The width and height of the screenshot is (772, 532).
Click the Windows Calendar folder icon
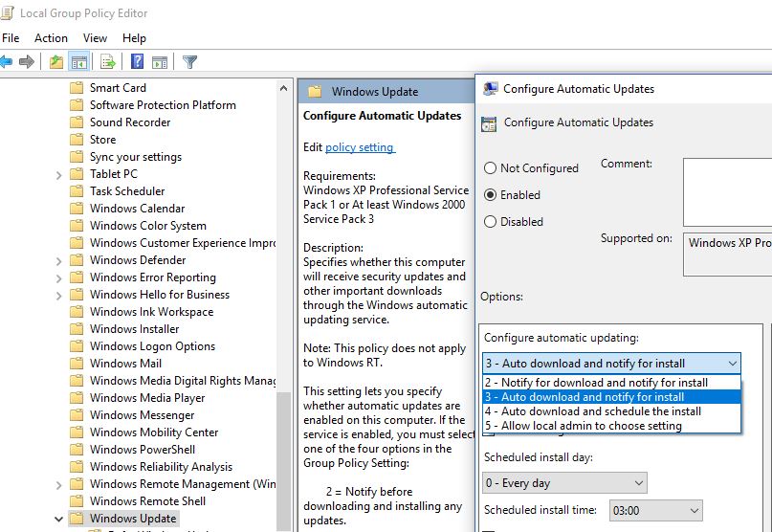[x=77, y=209]
